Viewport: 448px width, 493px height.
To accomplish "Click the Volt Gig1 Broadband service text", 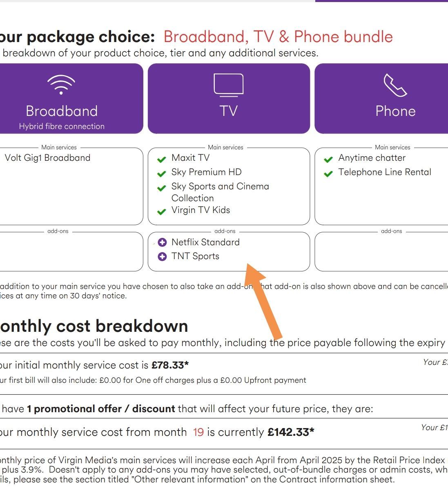I will (x=47, y=158).
